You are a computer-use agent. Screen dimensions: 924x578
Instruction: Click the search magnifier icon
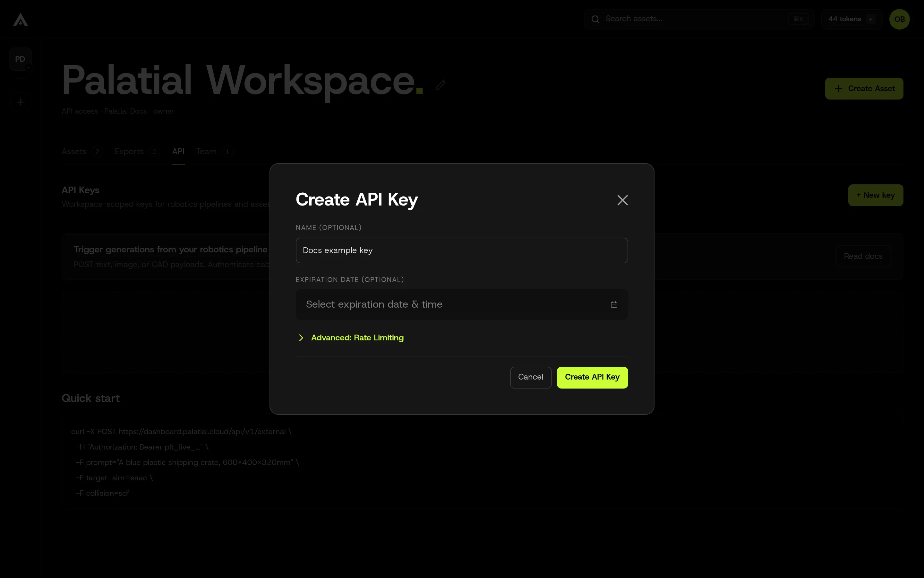tap(595, 19)
